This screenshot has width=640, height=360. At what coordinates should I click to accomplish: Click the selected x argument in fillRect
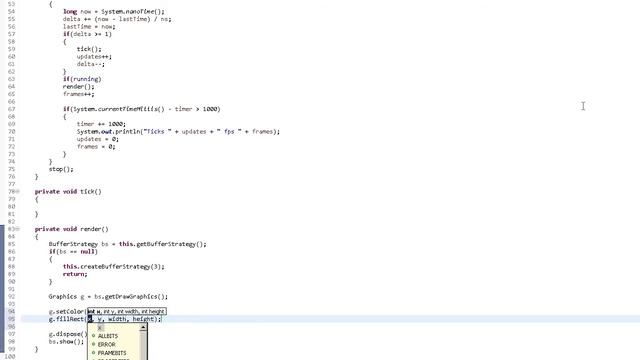click(90, 319)
